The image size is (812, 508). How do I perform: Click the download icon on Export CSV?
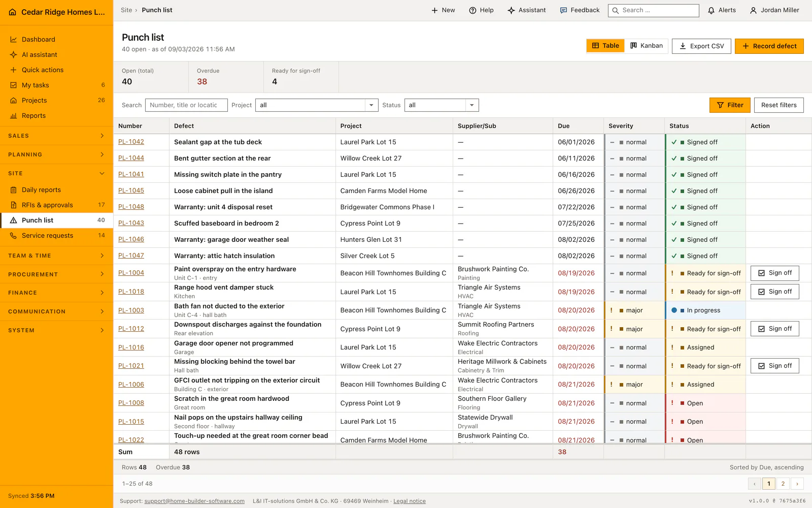coord(683,46)
